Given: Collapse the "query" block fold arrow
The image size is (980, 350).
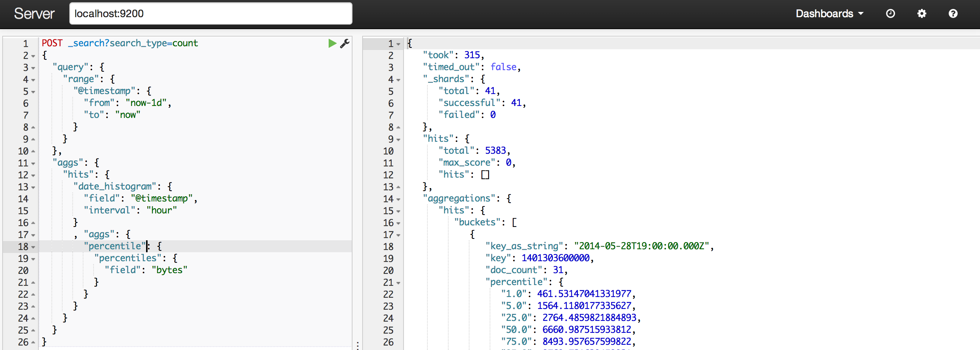Looking at the screenshot, I should [33, 68].
